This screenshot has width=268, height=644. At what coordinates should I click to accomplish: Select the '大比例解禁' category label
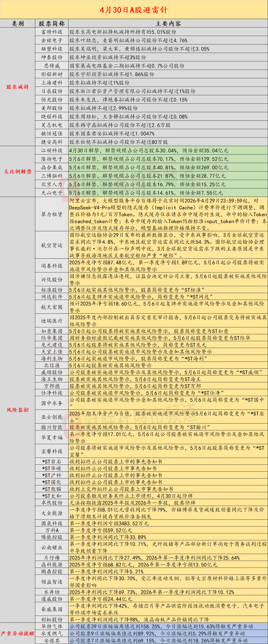point(17,171)
